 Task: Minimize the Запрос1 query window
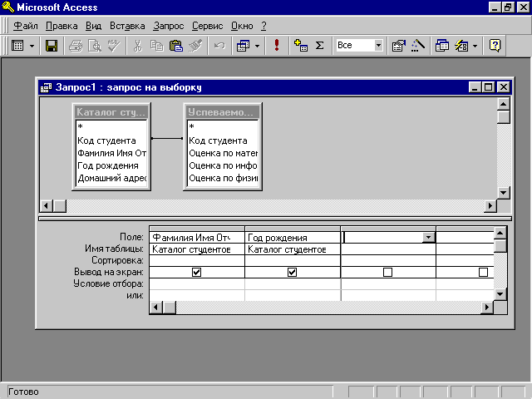click(x=475, y=87)
